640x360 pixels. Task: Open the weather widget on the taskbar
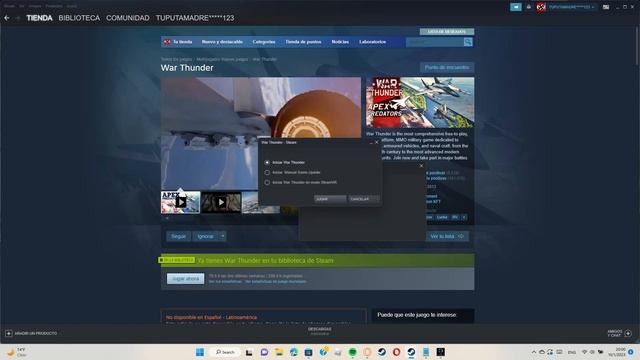tap(16, 352)
